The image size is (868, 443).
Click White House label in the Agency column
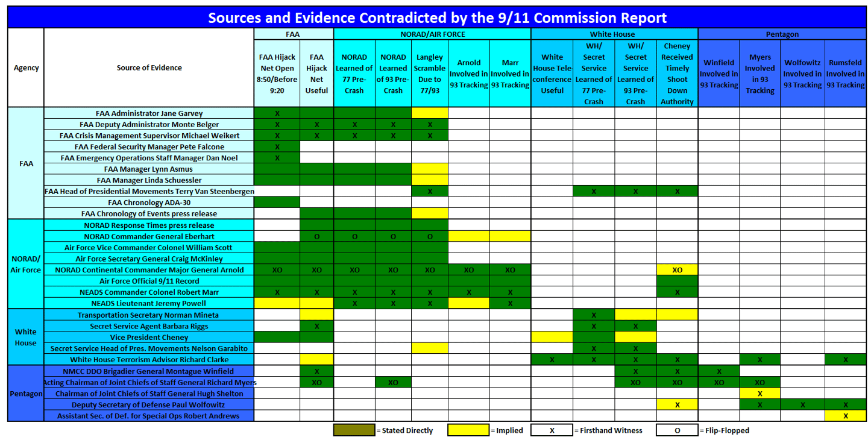point(26,337)
